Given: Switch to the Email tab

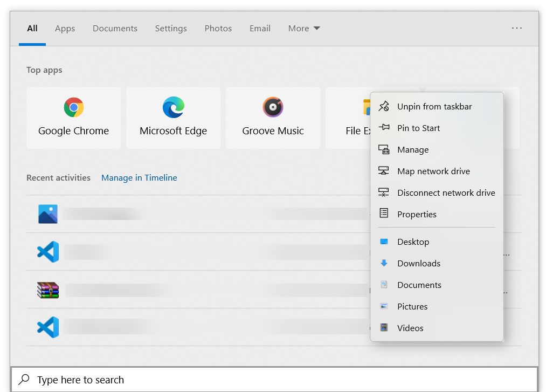Looking at the screenshot, I should [x=260, y=28].
